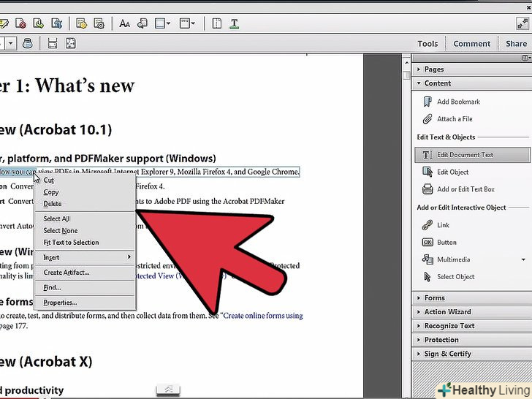Expand the Forms panel section

click(471, 297)
